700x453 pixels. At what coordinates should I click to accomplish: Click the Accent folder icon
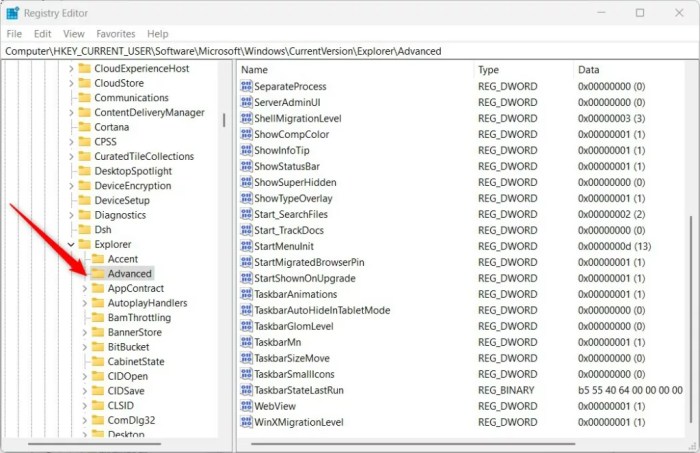98,259
